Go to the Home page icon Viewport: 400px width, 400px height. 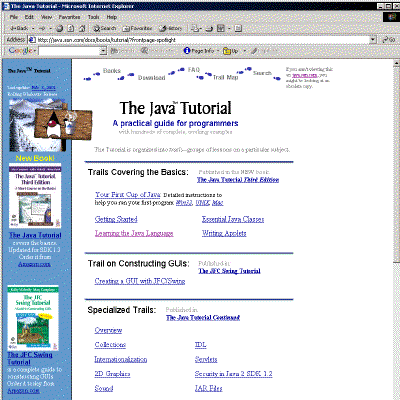[82, 29]
